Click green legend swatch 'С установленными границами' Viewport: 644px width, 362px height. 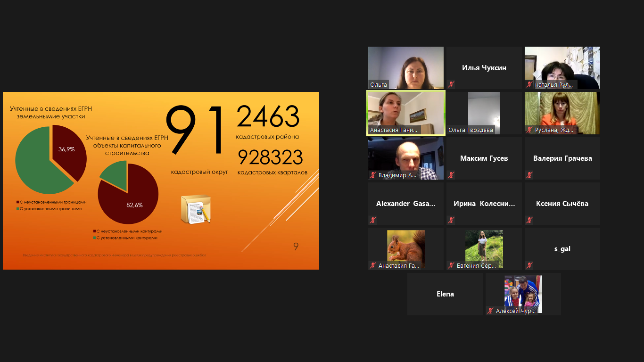tap(18, 208)
